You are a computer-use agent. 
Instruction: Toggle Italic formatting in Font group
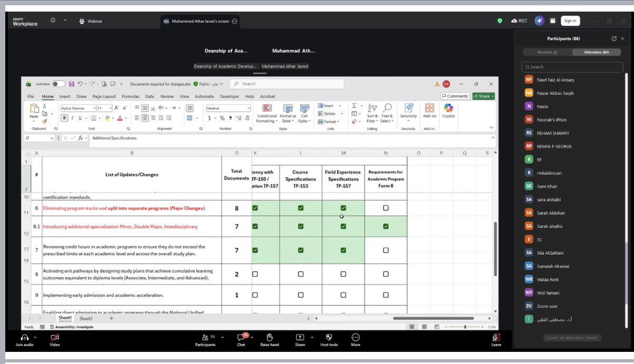(x=72, y=118)
